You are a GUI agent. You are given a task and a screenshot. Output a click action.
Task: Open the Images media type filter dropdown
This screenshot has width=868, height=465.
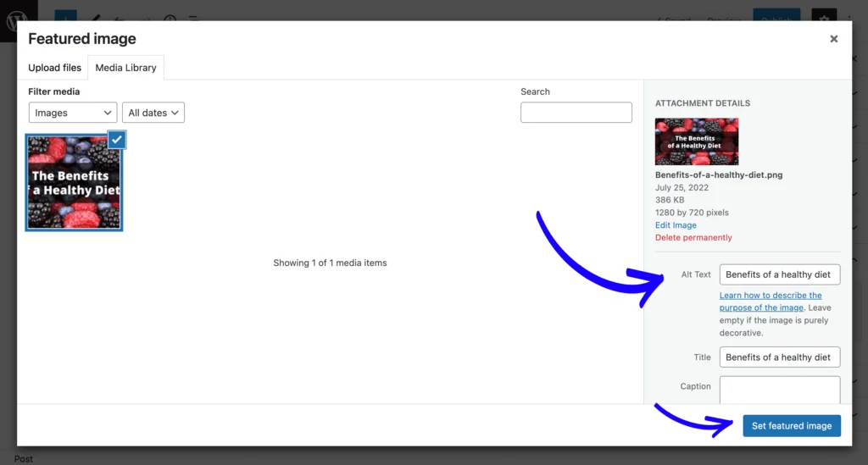tap(73, 113)
